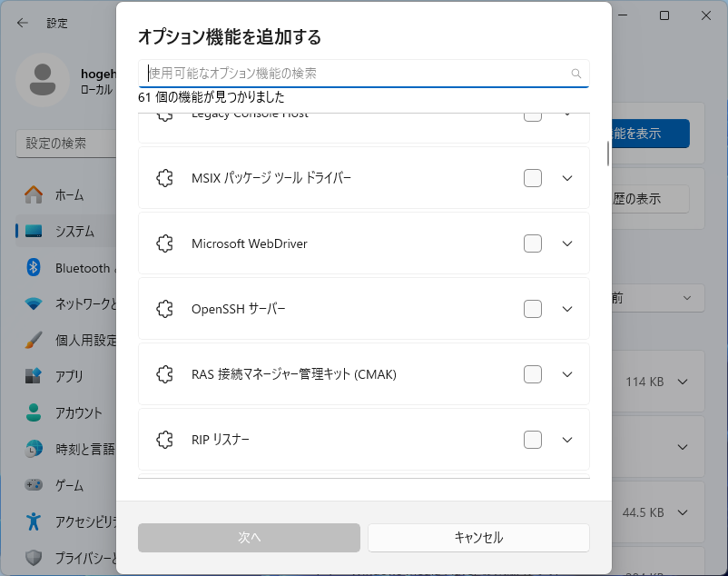Click the Microsoft WebDriver puzzle icon

[164, 243]
